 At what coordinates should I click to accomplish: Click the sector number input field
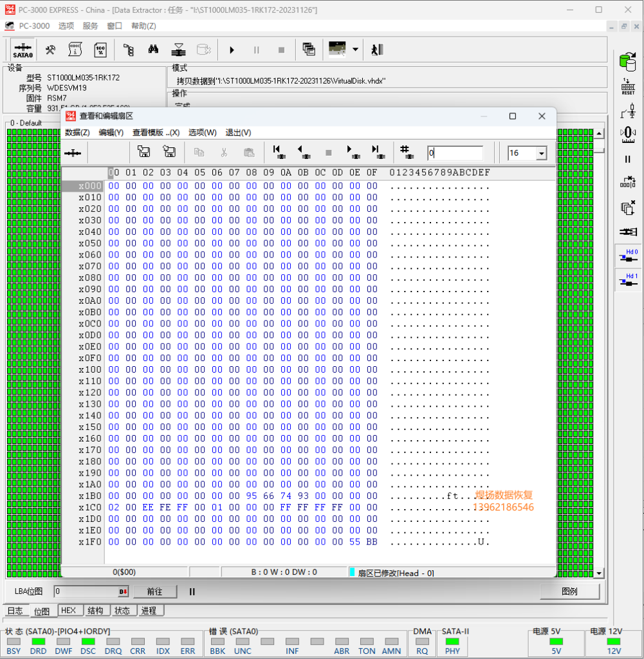(455, 153)
